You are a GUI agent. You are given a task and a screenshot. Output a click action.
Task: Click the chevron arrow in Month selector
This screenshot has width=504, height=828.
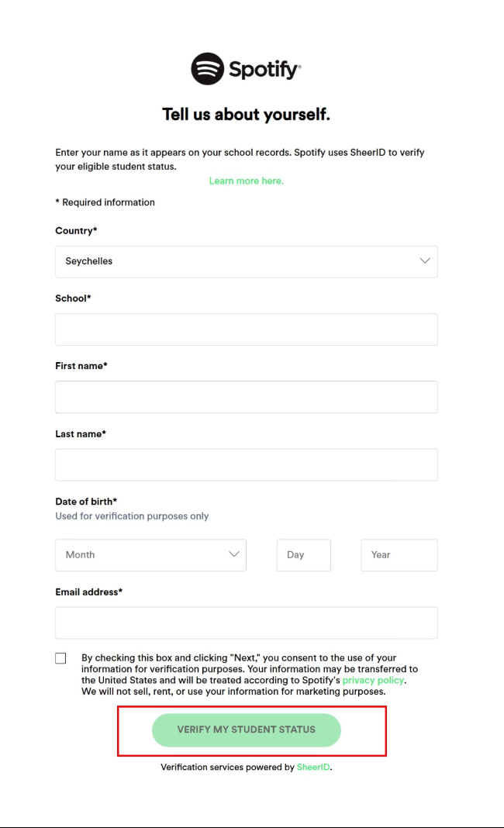tap(233, 554)
